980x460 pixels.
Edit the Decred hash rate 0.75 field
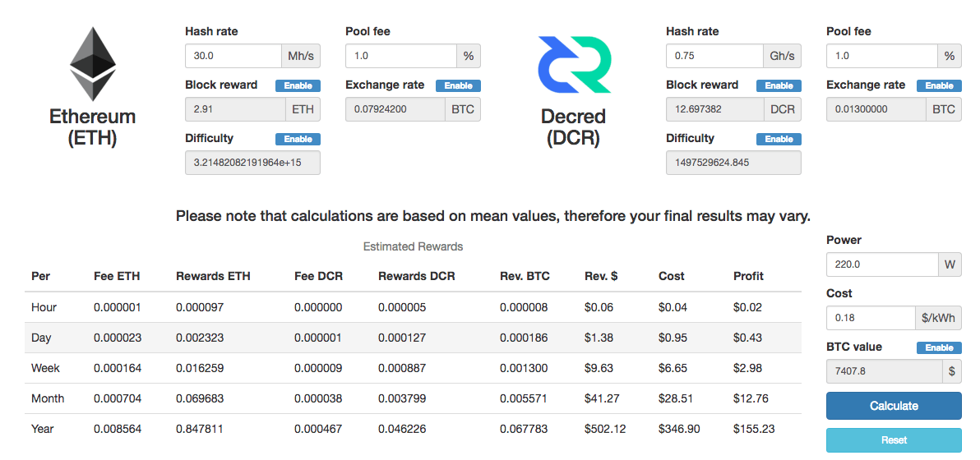(x=714, y=56)
